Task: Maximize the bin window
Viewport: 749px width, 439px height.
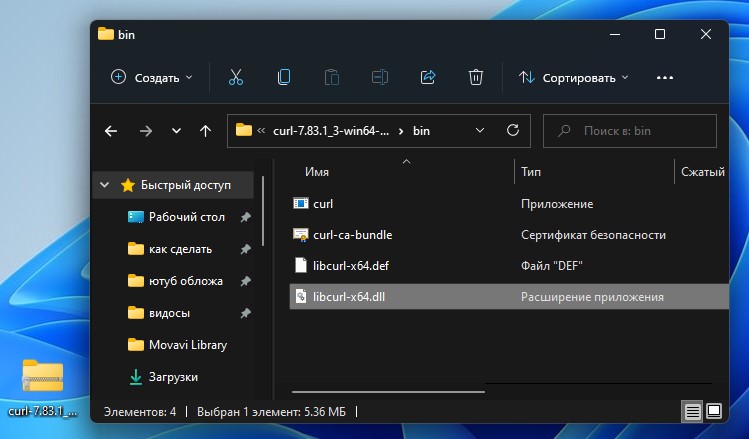Action: pyautogui.click(x=660, y=34)
